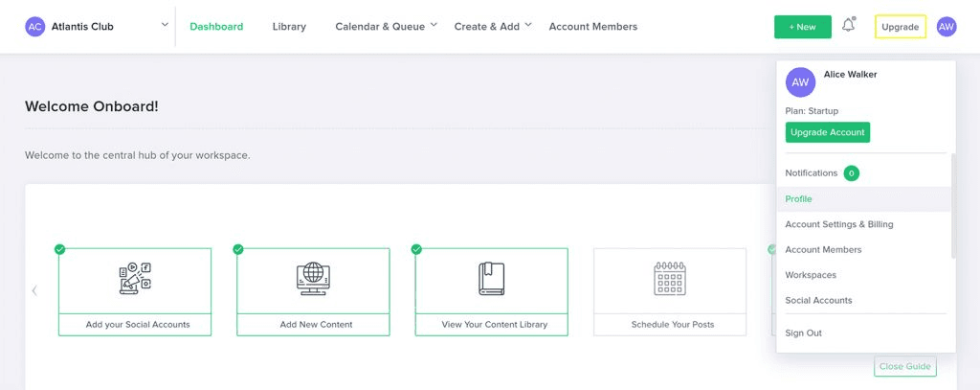Click the Welcome Onboard! heading
Viewport: 980px width, 390px height.
[92, 106]
